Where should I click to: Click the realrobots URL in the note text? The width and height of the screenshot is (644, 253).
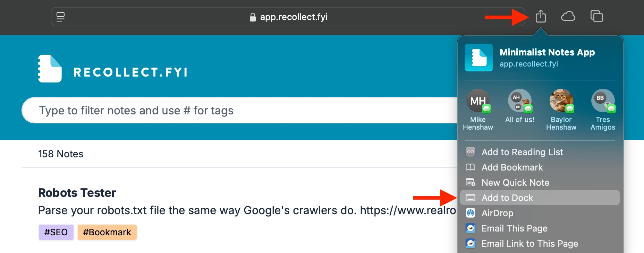tap(406, 210)
